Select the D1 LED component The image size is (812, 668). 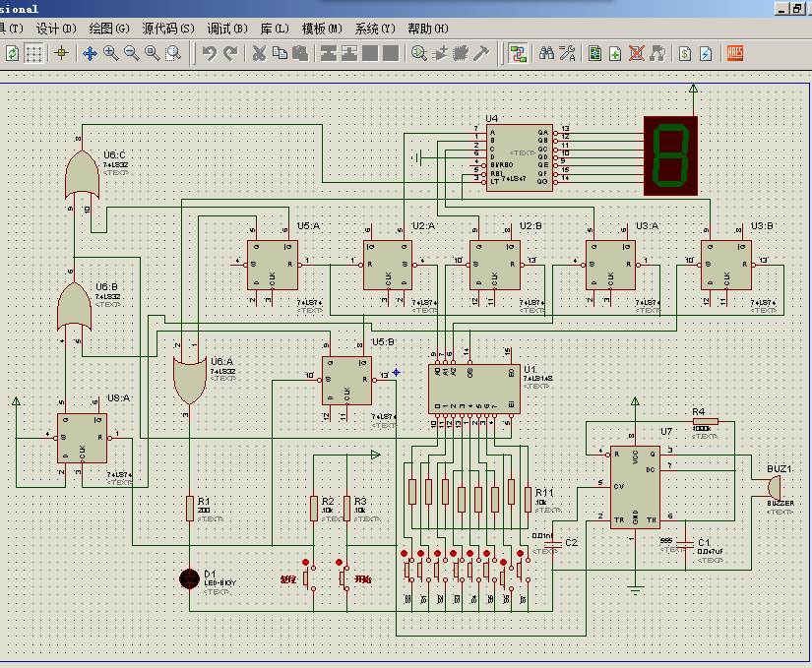click(190, 578)
